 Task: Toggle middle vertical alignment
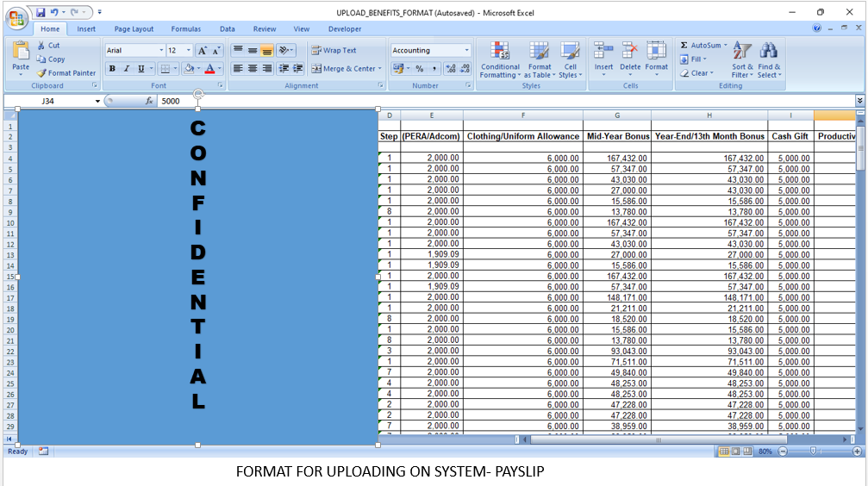[253, 50]
